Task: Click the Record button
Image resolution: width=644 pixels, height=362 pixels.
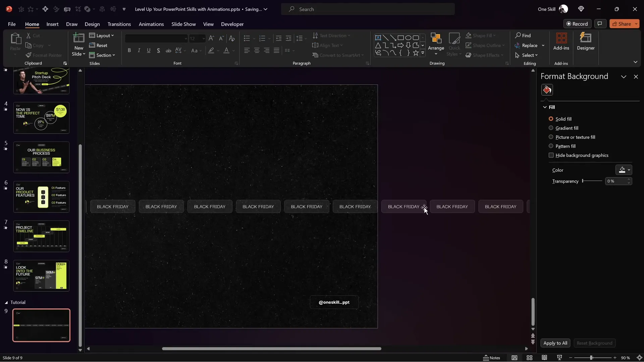Action: click(577, 24)
